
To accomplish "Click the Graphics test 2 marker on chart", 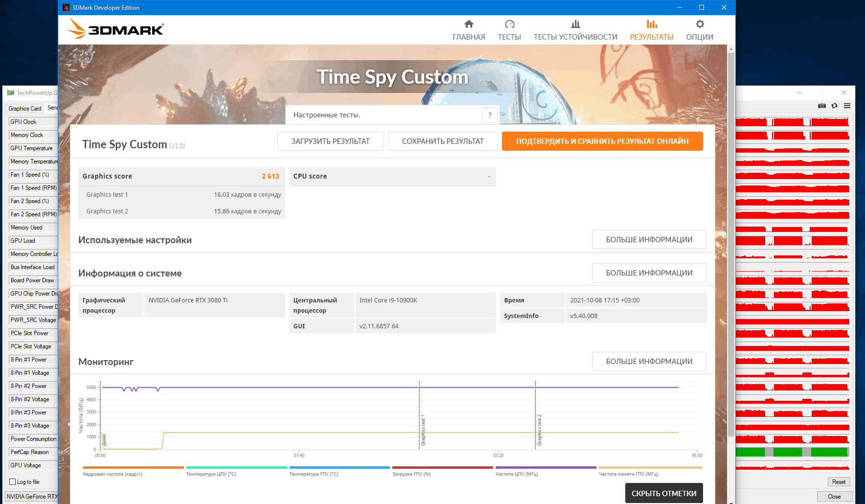I will (x=540, y=430).
